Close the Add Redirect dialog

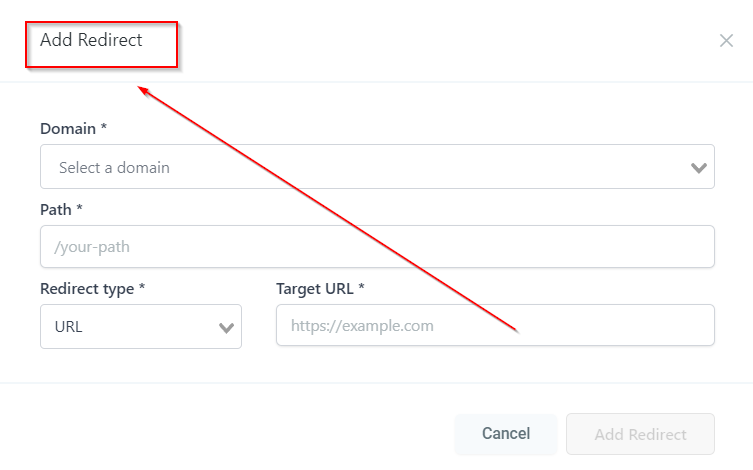(726, 41)
